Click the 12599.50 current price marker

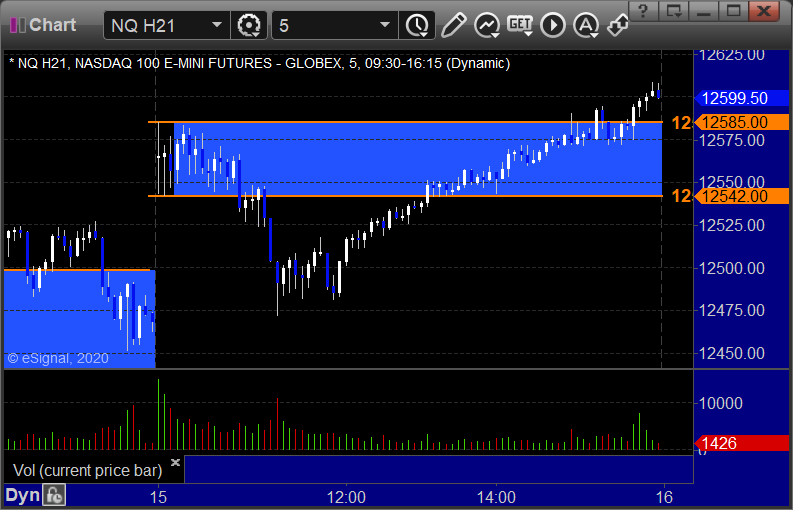pyautogui.click(x=742, y=98)
